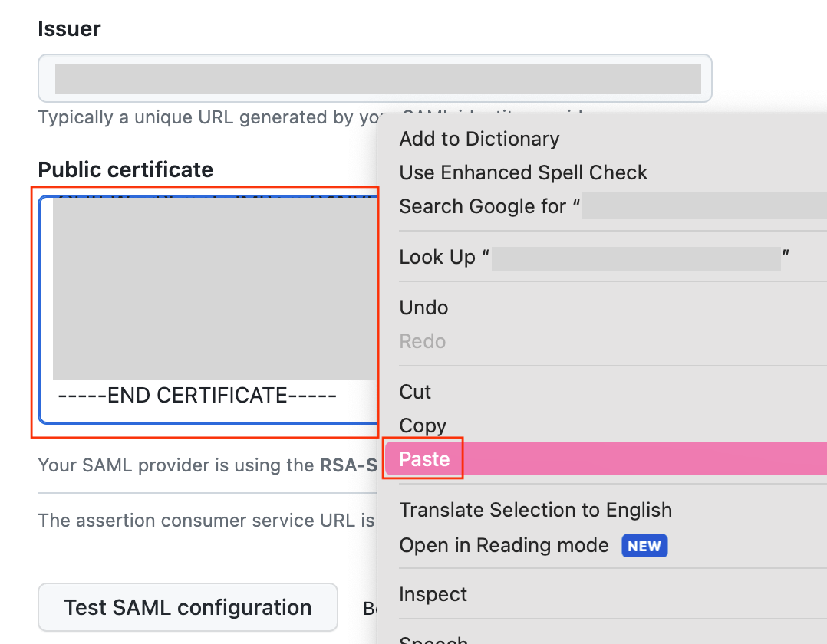Choose Translate Selection to English
827x644 pixels.
tap(535, 510)
